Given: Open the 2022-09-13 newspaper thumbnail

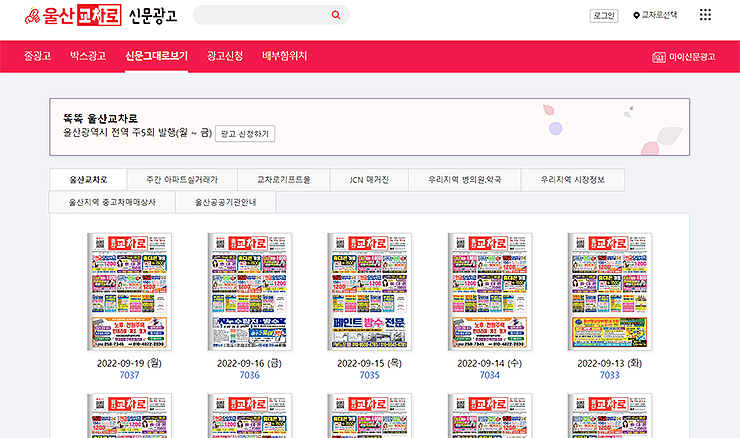Looking at the screenshot, I should [610, 292].
